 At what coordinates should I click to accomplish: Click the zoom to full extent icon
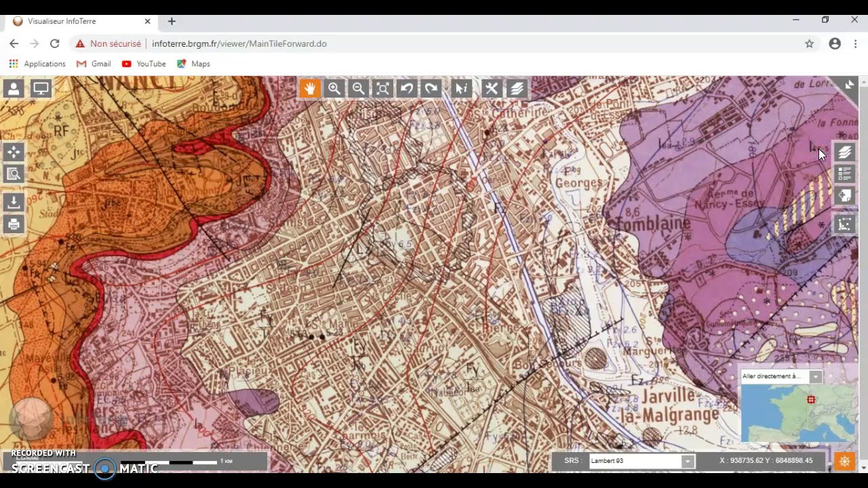(383, 88)
